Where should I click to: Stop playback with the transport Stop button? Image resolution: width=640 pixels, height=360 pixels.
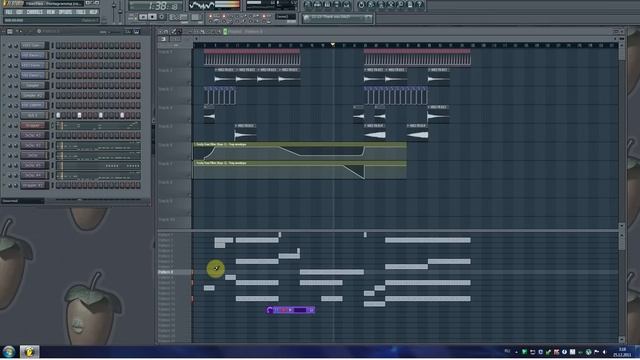152,17
